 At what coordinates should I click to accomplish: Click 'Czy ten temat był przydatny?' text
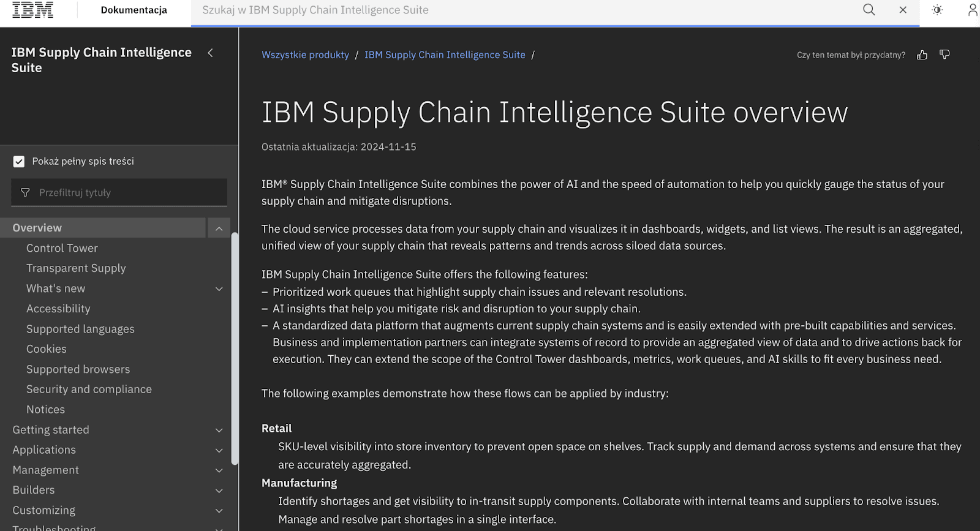pos(851,55)
